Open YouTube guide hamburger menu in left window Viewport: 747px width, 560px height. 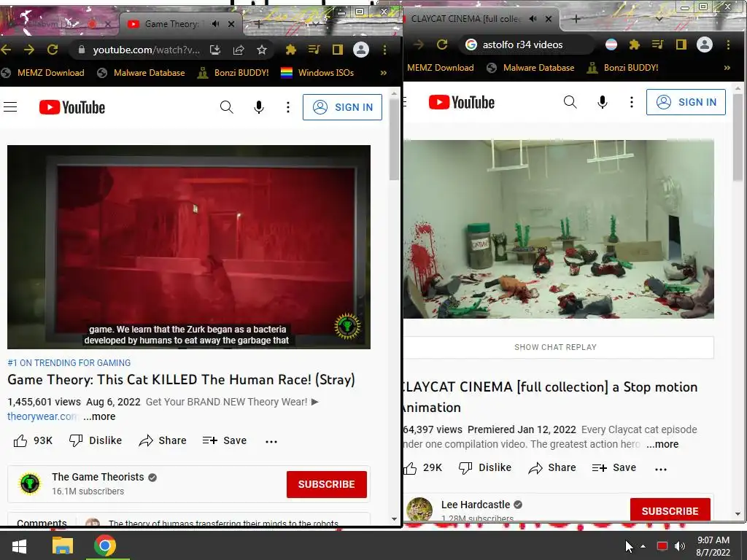click(x=10, y=107)
